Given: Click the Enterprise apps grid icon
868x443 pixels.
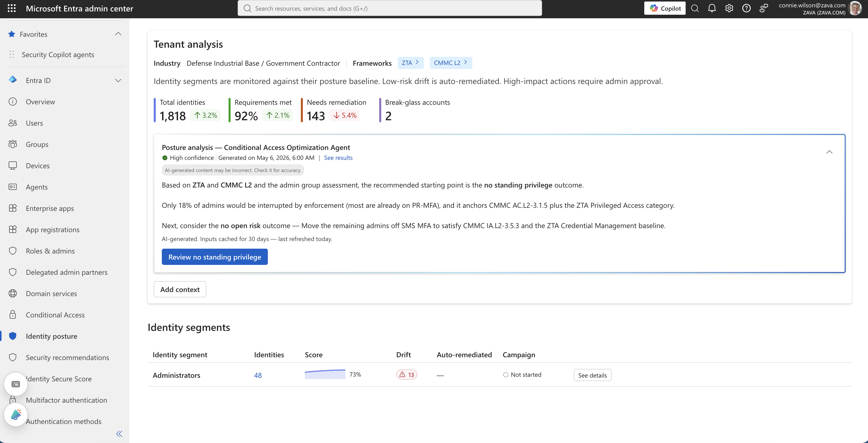Looking at the screenshot, I should point(13,208).
